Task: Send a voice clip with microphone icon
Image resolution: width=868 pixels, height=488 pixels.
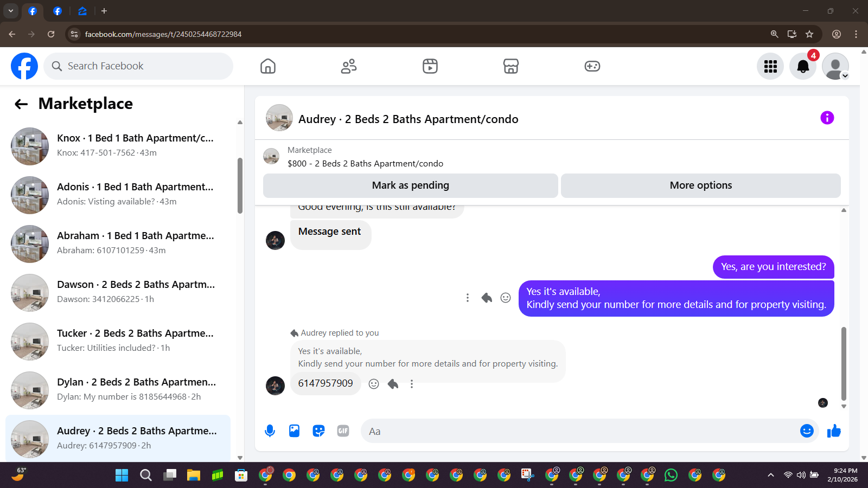Action: point(270,431)
